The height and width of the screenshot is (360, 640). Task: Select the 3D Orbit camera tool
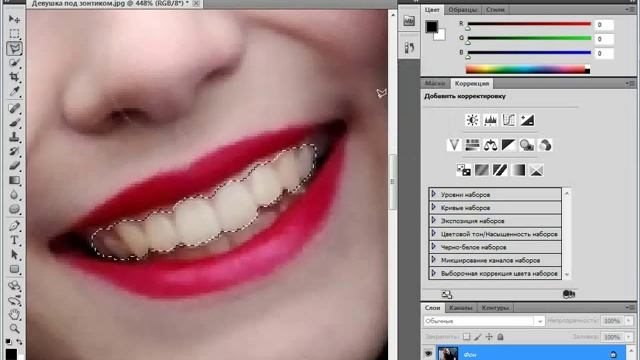pos(14,300)
